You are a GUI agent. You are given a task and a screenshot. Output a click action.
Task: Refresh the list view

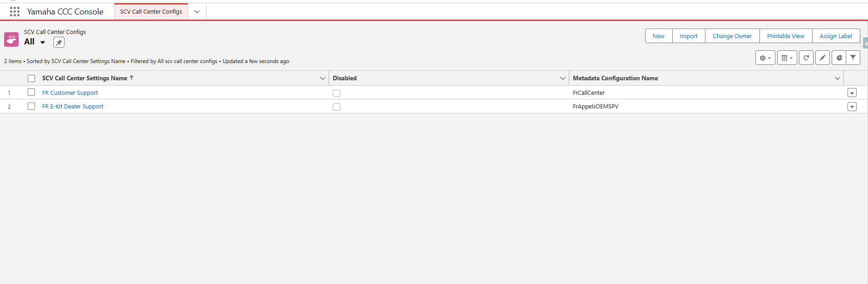[x=806, y=58]
